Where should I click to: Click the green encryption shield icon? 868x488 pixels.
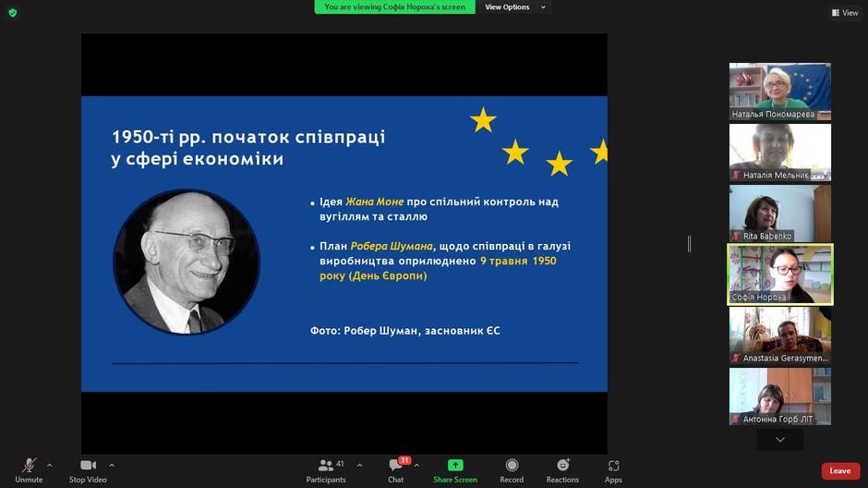[13, 12]
